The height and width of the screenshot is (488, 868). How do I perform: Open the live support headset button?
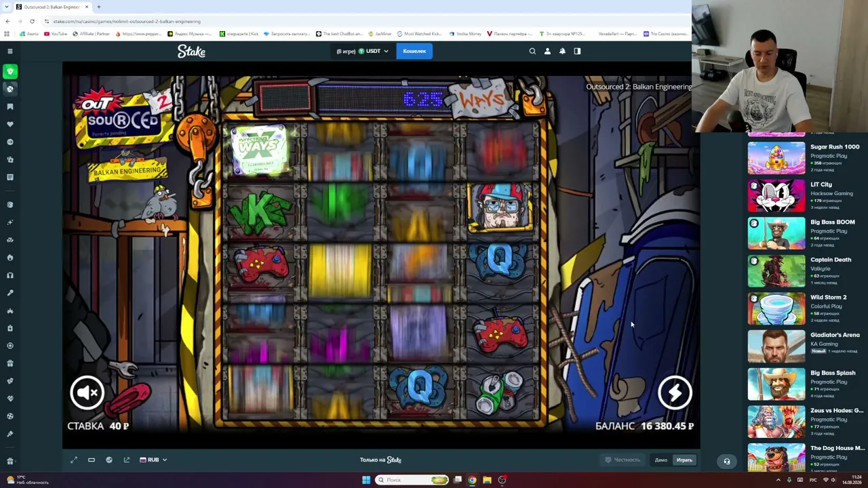click(726, 461)
